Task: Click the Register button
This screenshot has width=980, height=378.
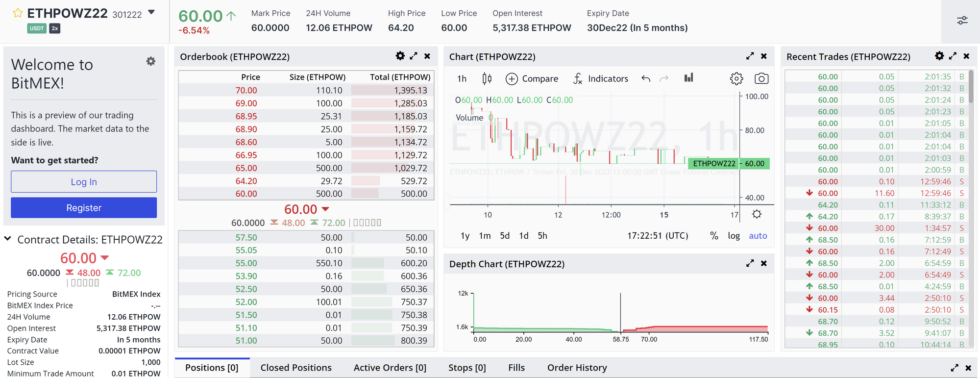Action: 84,208
